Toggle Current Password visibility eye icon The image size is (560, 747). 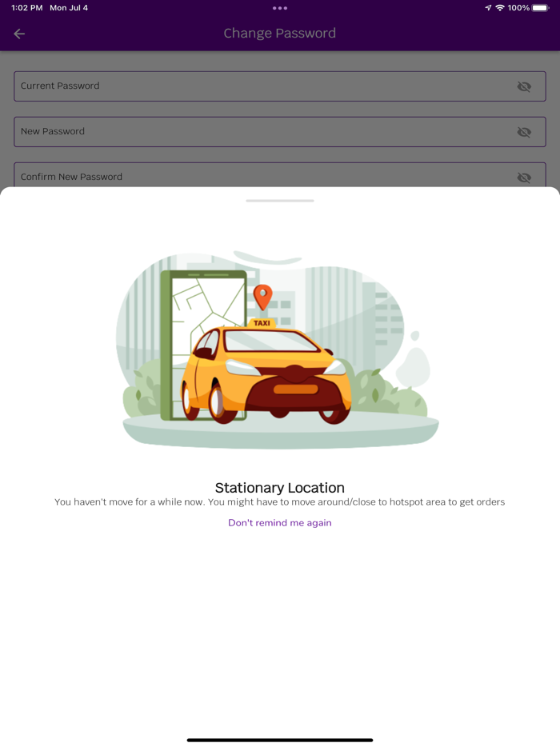[x=524, y=86]
